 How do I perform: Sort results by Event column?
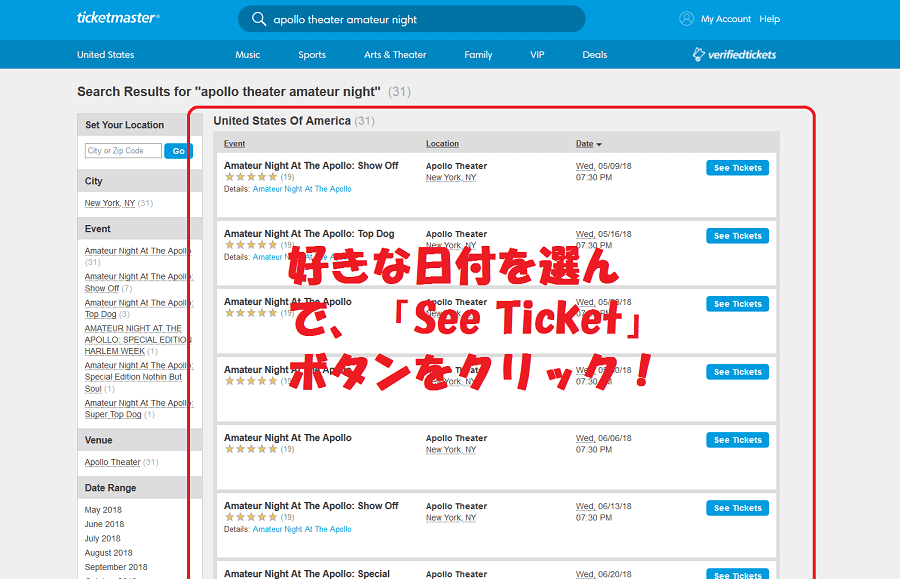234,143
